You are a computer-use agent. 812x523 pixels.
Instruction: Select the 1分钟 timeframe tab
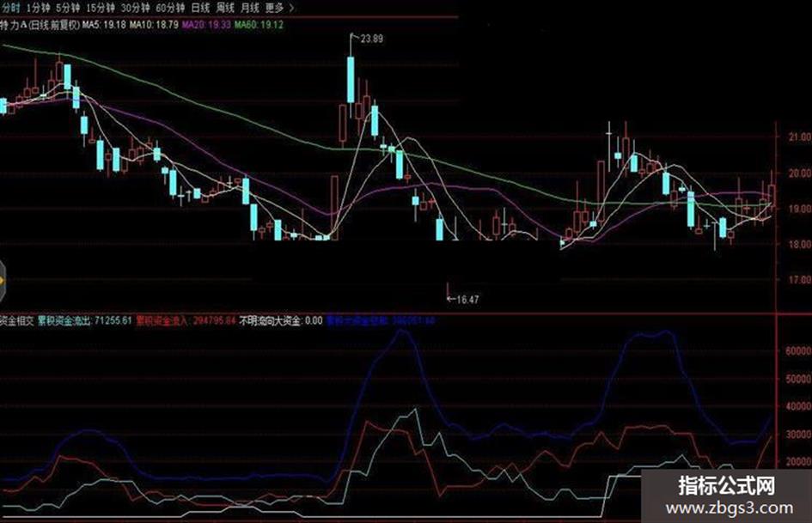(x=37, y=8)
